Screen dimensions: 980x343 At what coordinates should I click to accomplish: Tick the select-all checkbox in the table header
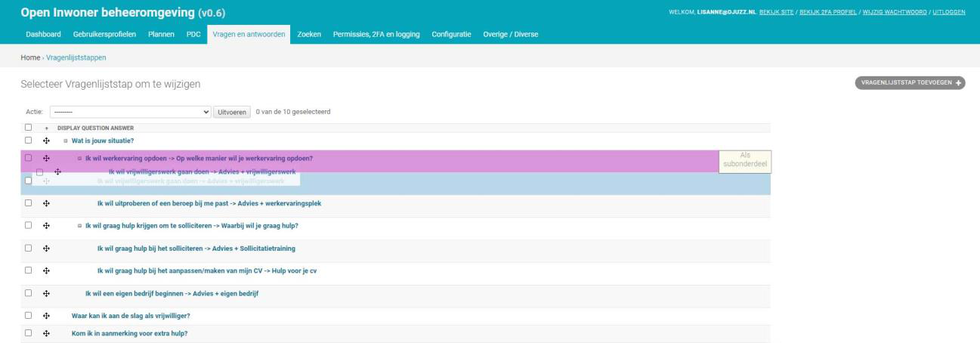coord(28,128)
